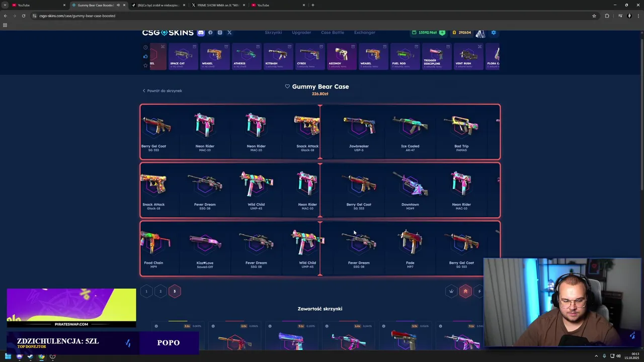Open the Exchanger menu item

point(365,33)
